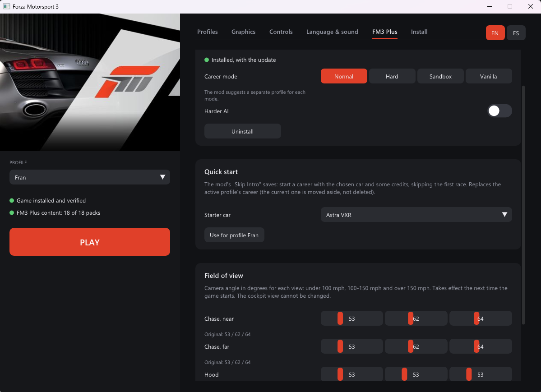
Task: Click 'Game installed and verified' status text
Action: [51, 200]
